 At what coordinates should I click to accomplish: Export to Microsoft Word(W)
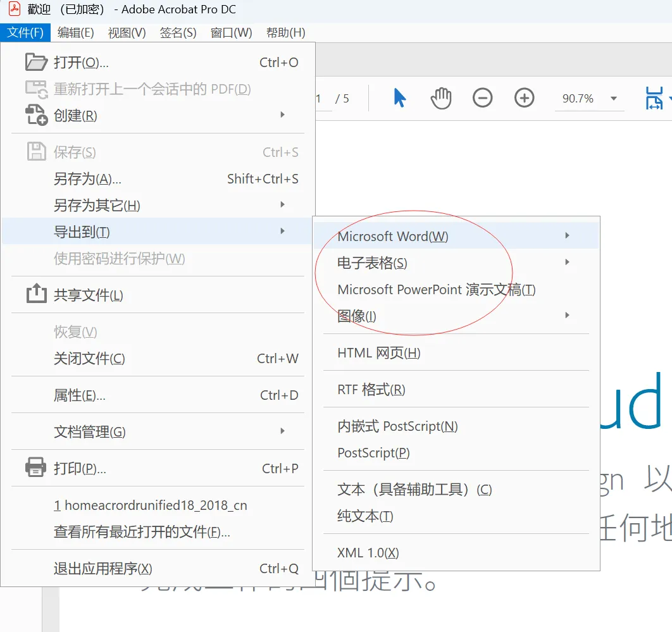click(x=456, y=236)
